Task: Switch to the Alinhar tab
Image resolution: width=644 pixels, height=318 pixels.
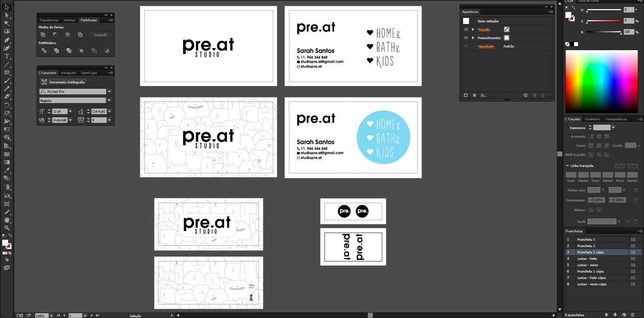Action: [69, 20]
